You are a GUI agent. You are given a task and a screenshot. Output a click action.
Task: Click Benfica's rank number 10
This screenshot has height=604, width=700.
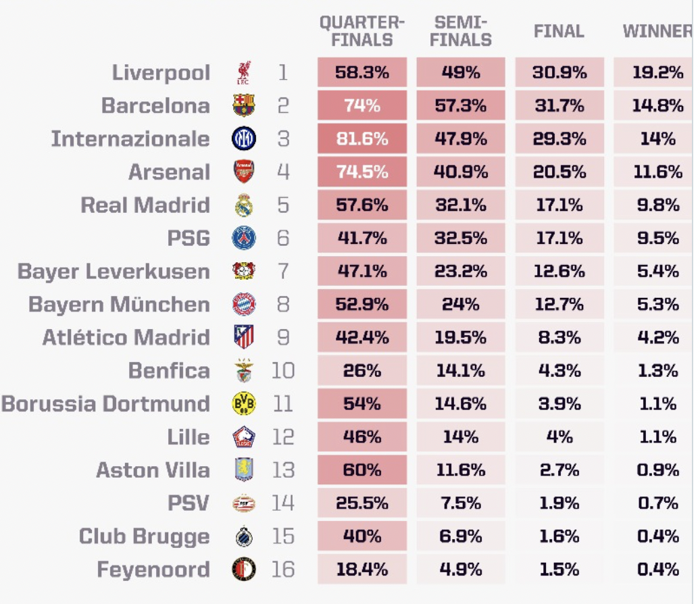coord(282,370)
